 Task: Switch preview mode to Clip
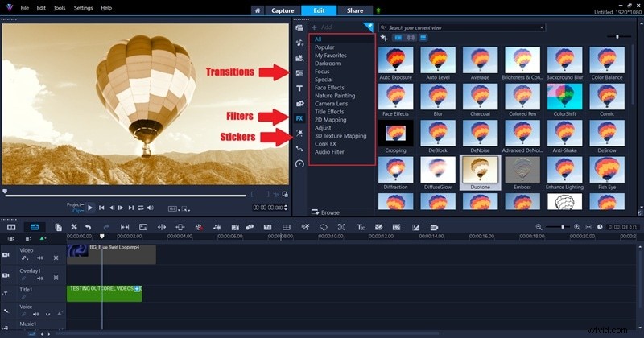click(76, 211)
